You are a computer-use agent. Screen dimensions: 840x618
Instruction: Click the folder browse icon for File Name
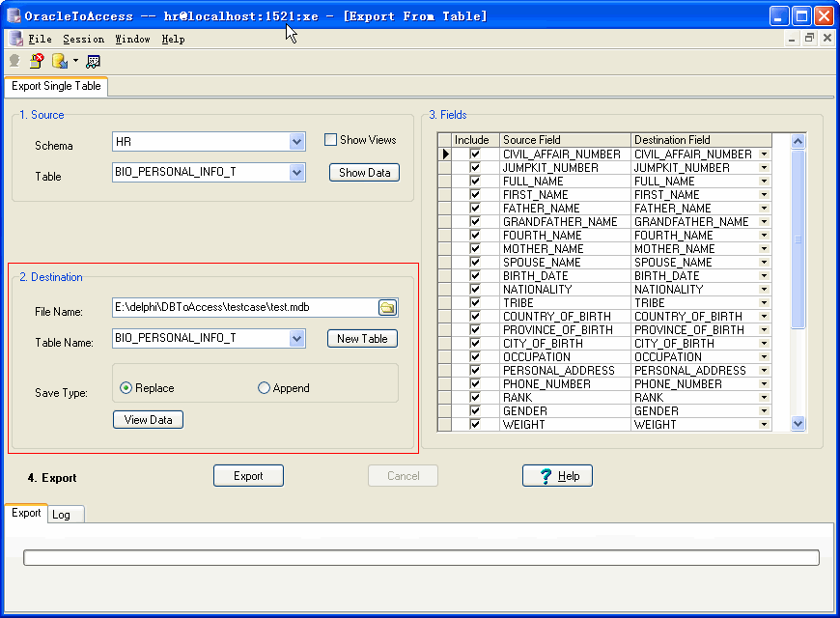point(387,307)
